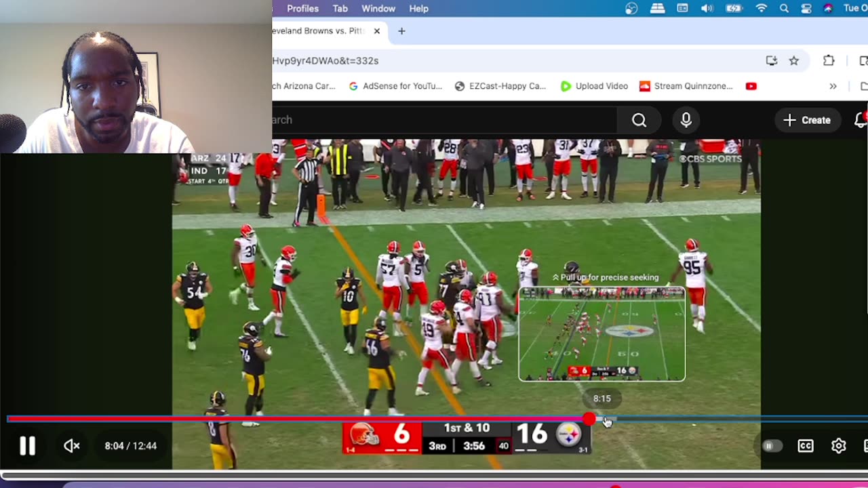Open a new browser tab
This screenshot has height=488, width=868.
tap(401, 31)
